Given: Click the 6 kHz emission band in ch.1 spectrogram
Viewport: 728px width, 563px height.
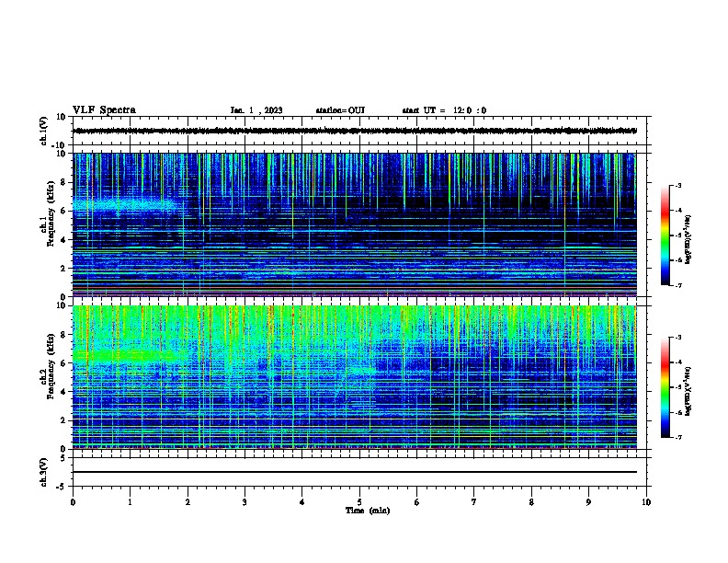Looking at the screenshot, I should coord(125,205).
